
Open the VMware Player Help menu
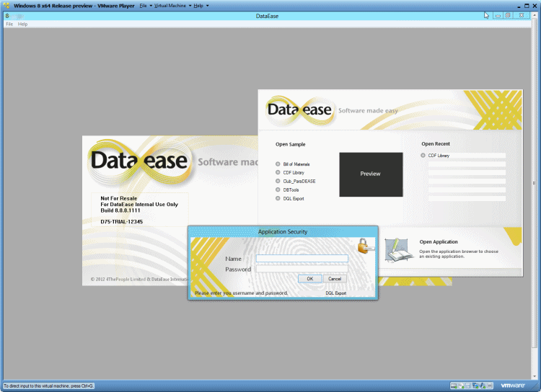click(x=198, y=6)
